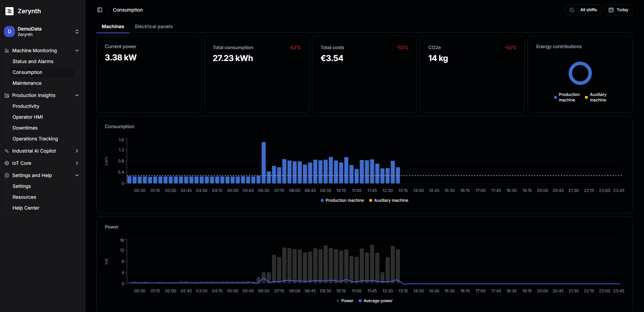Click the Production Insights icon
The width and height of the screenshot is (644, 312).
pos(6,95)
